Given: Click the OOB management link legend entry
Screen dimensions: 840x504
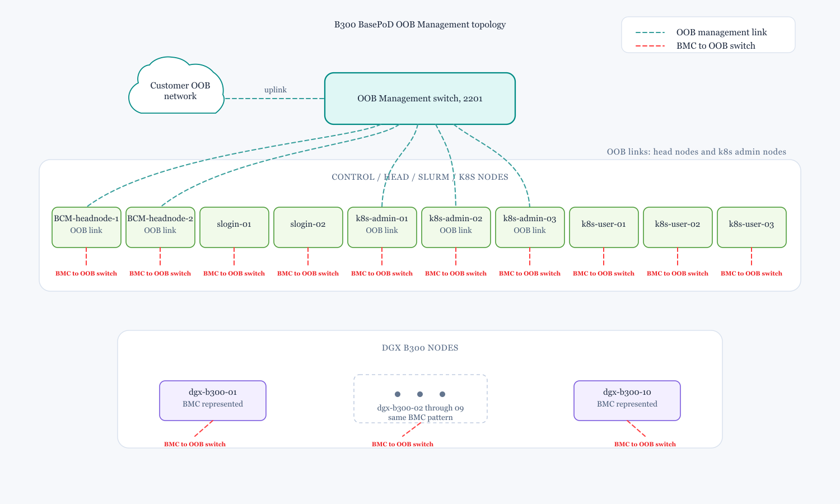Looking at the screenshot, I should point(721,32).
